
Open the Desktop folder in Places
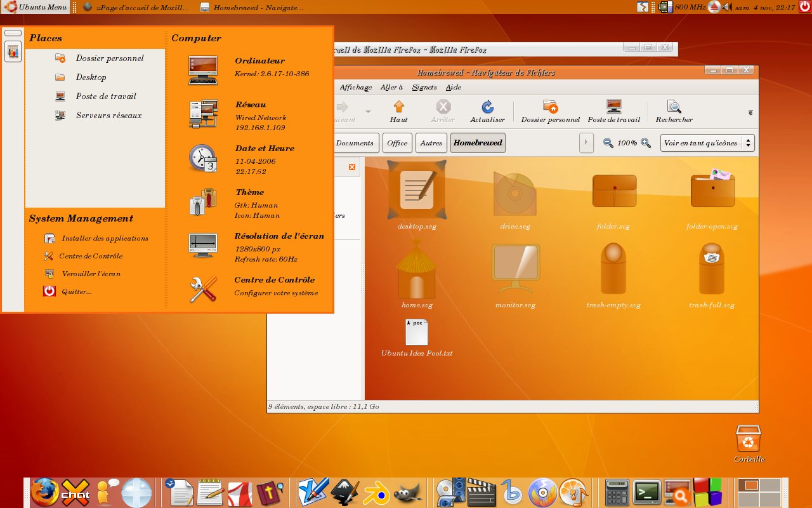pyautogui.click(x=81, y=77)
